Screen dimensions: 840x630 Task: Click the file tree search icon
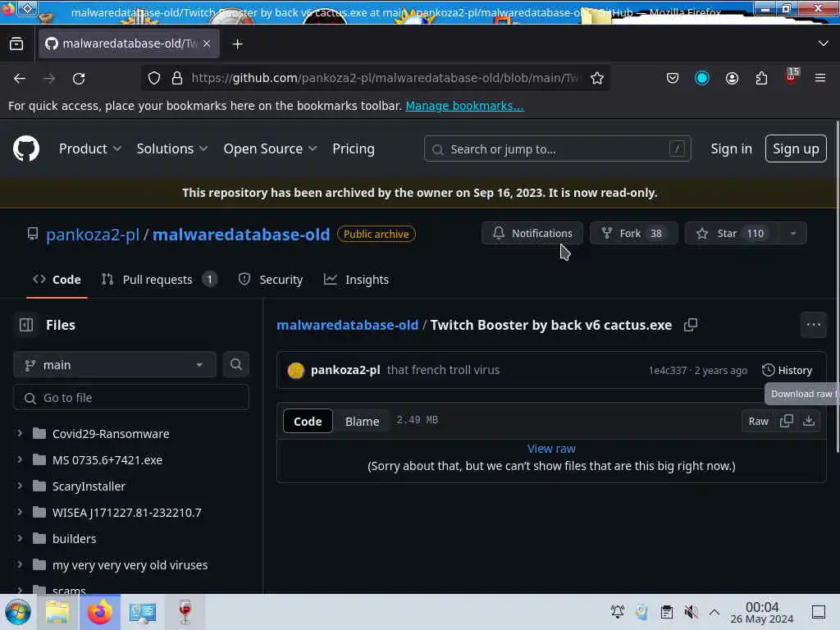pyautogui.click(x=235, y=365)
